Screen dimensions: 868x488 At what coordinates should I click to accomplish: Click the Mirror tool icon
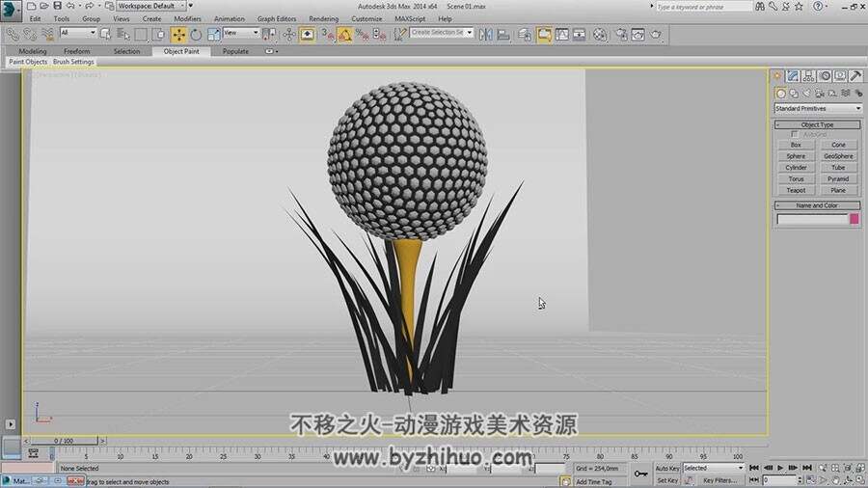tap(485, 35)
